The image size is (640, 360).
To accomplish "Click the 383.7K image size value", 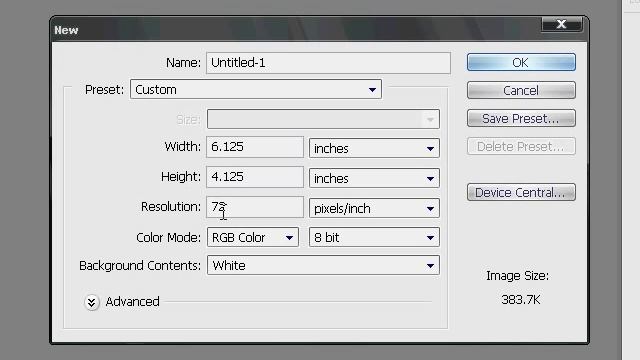I will (x=521, y=300).
